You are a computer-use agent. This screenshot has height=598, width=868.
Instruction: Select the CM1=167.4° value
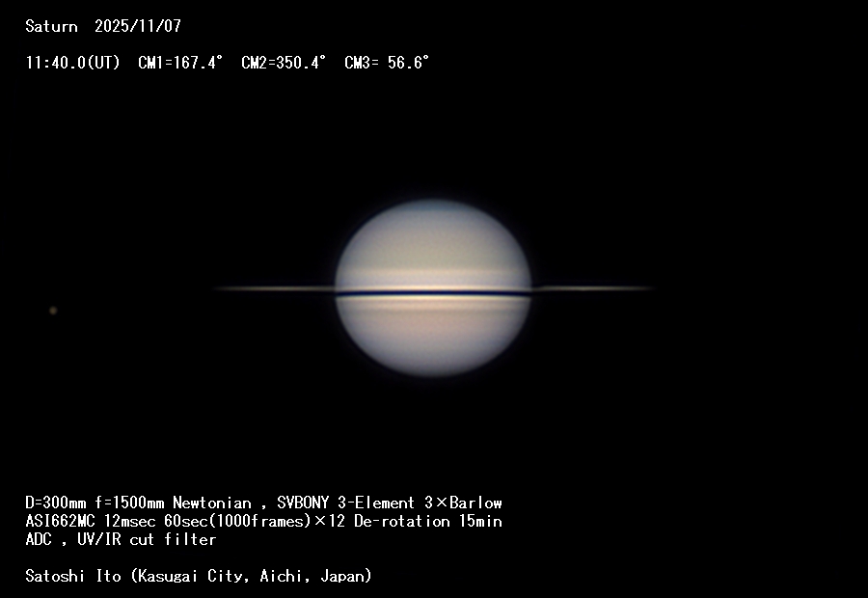click(180, 63)
